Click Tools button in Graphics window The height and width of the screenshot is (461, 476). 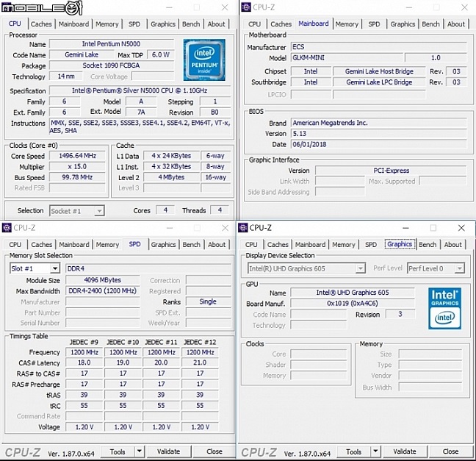[353, 451]
